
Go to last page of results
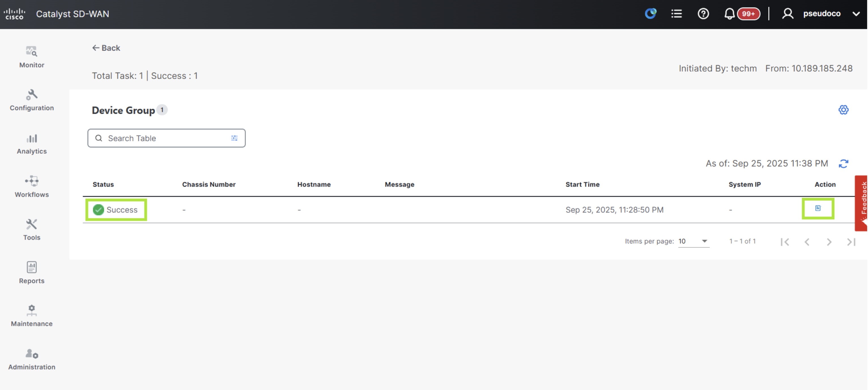(851, 242)
